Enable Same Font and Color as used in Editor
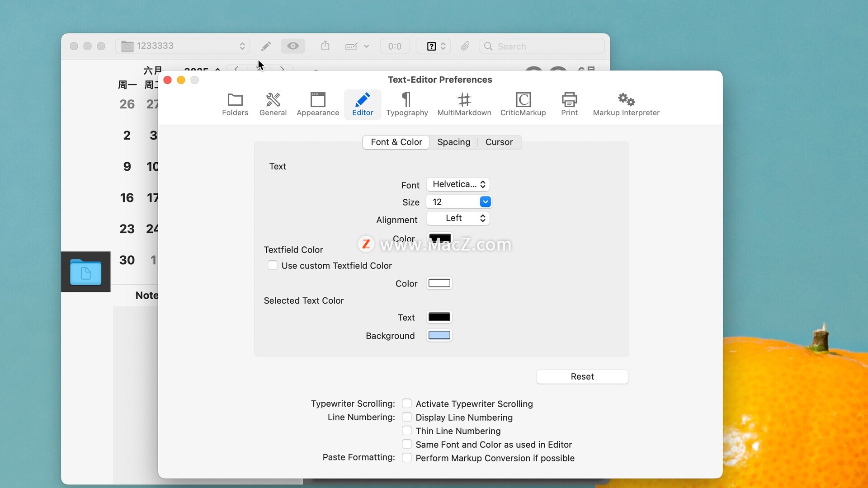This screenshot has width=868, height=488. [x=407, y=444]
